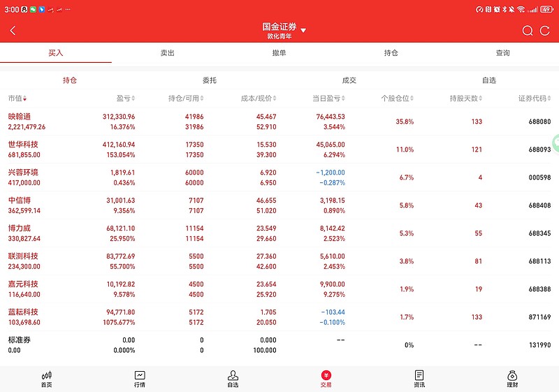Click daily profit 76,443.53

(x=331, y=117)
